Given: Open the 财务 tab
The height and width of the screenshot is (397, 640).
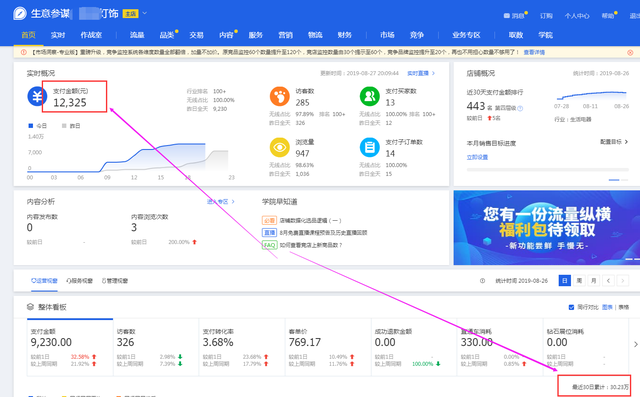Looking at the screenshot, I should pos(344,35).
